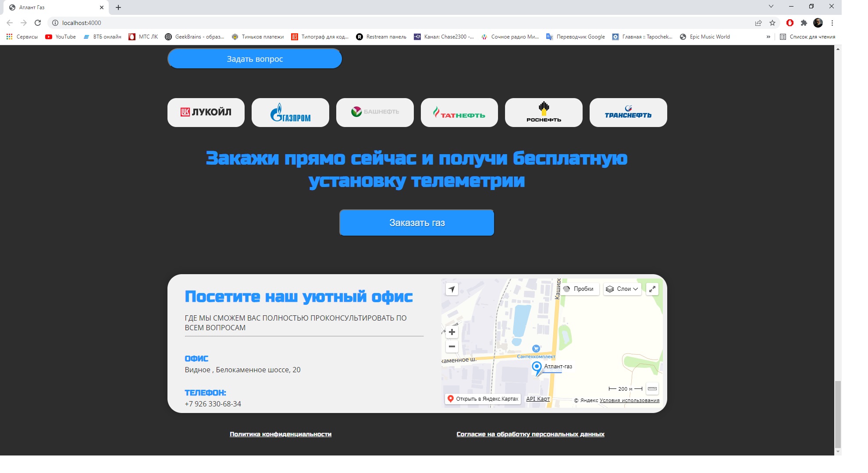Toggle Пробки traffic layer on map

(579, 289)
